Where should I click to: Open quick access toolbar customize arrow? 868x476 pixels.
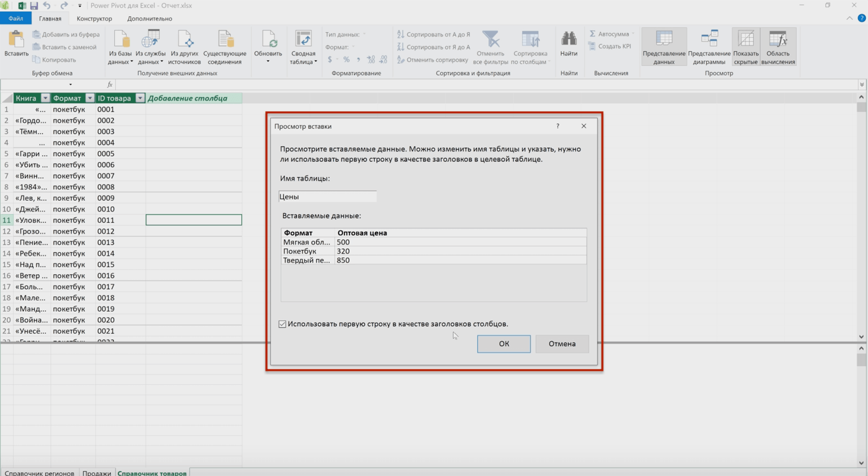[79, 6]
